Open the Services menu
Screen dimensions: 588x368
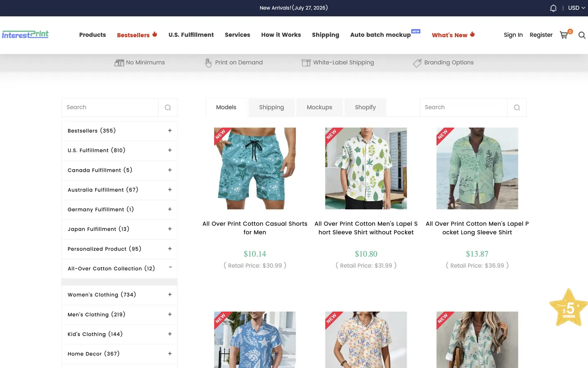point(237,35)
